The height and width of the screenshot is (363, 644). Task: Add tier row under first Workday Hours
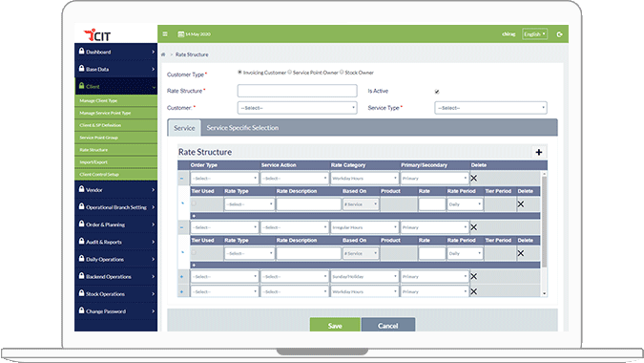click(194, 216)
